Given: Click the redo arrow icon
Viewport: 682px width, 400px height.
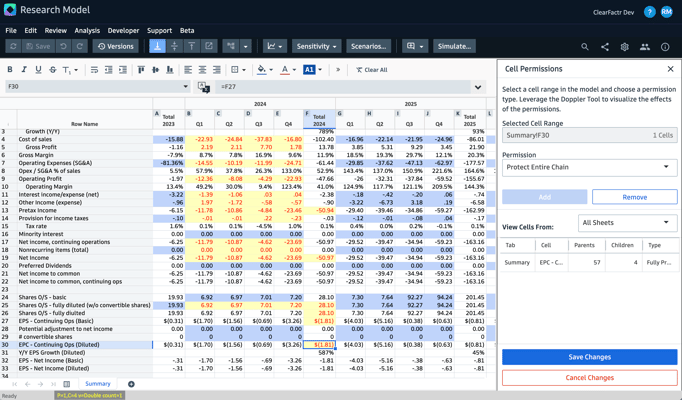Looking at the screenshot, I should click(80, 46).
